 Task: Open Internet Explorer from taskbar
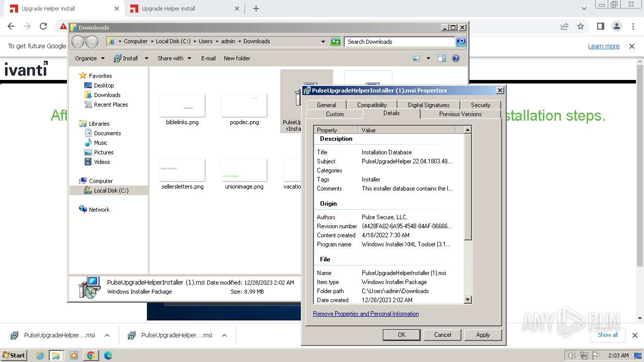[40, 355]
